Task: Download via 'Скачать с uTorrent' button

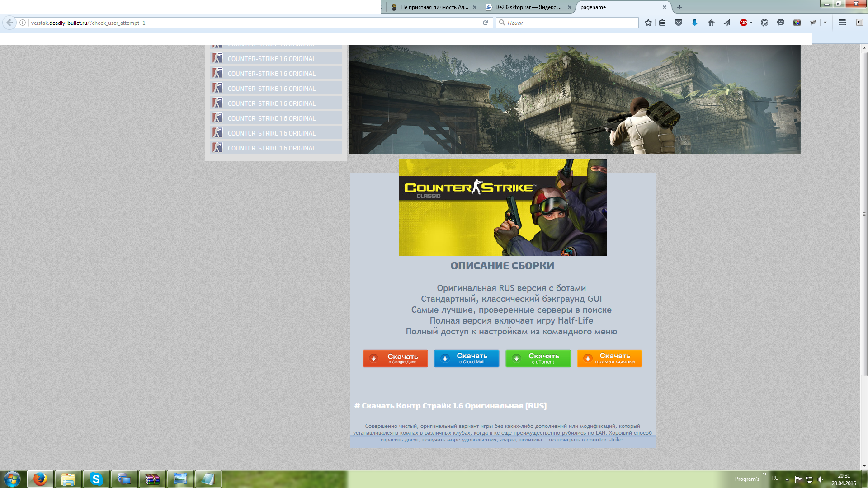Action: [x=538, y=358]
